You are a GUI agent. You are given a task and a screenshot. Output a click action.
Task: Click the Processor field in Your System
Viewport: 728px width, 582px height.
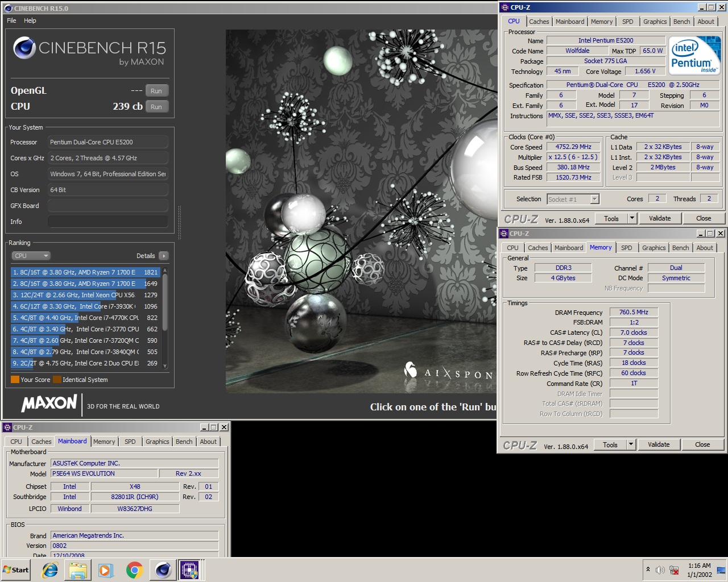coord(108,142)
